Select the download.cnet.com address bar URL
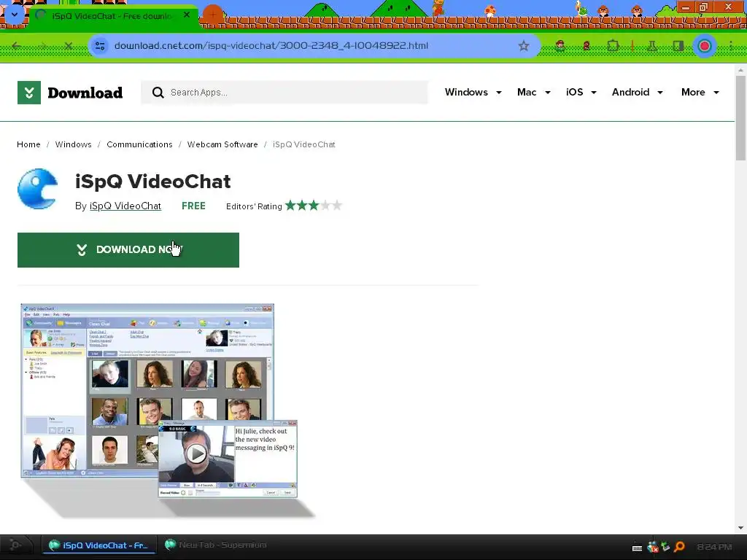 point(271,46)
